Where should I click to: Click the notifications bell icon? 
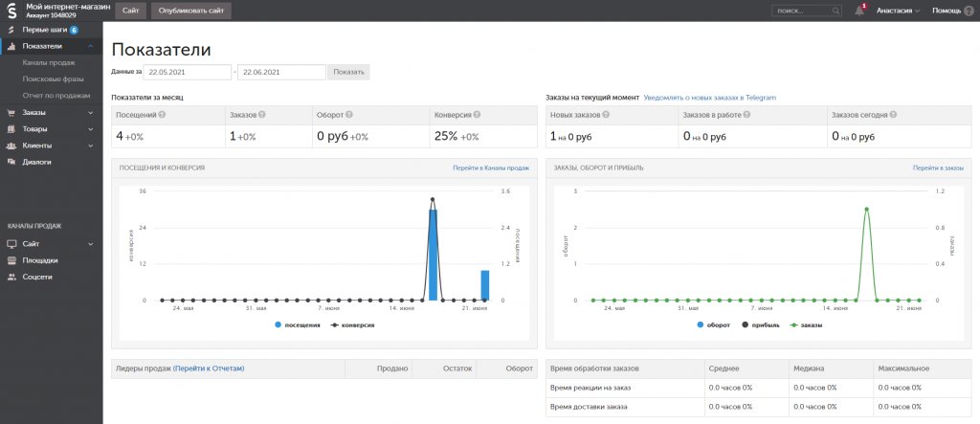859,11
